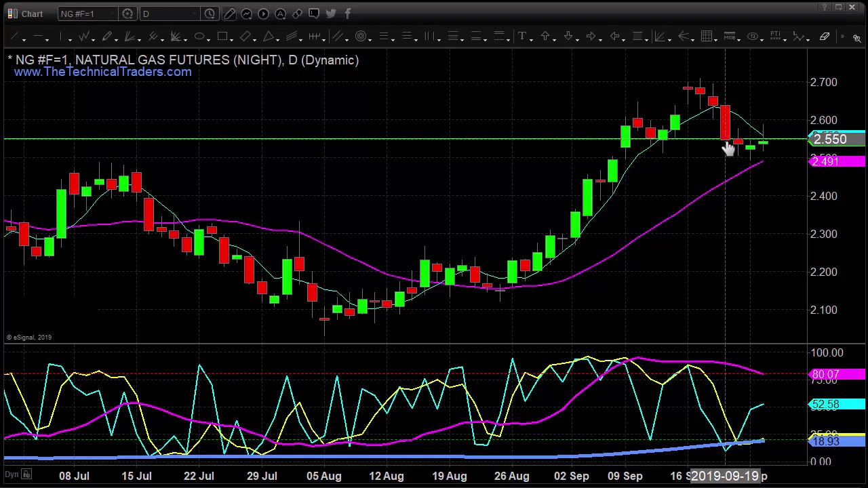Open the interval clock time template
The image size is (868, 488).
(210, 14)
